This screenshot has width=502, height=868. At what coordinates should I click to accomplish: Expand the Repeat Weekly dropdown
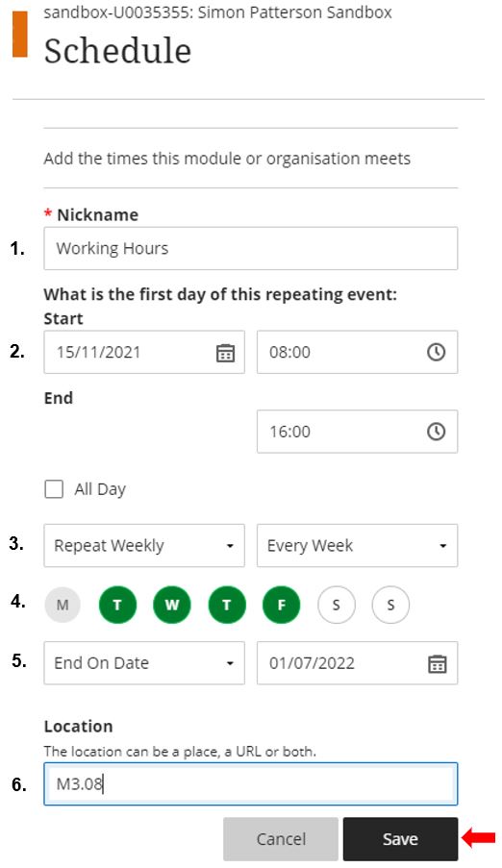(144, 545)
